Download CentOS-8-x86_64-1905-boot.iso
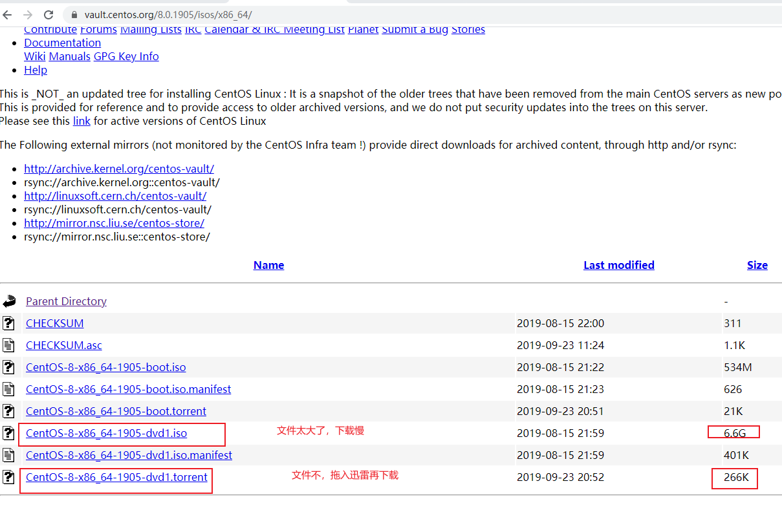The image size is (782, 532). 106,367
